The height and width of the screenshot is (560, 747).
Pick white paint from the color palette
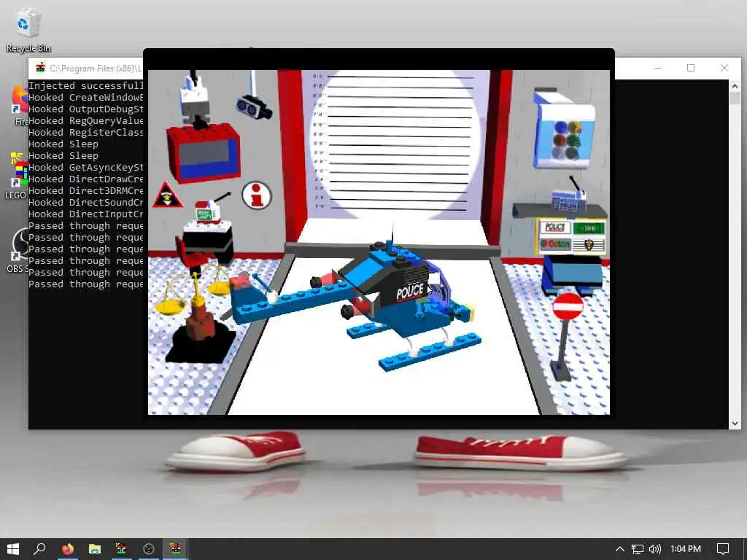click(560, 153)
